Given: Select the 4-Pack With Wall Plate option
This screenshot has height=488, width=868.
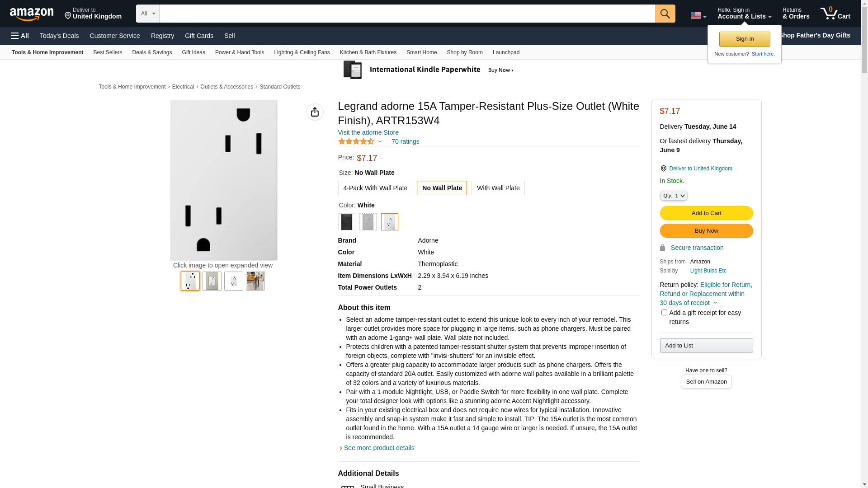Looking at the screenshot, I should (375, 188).
